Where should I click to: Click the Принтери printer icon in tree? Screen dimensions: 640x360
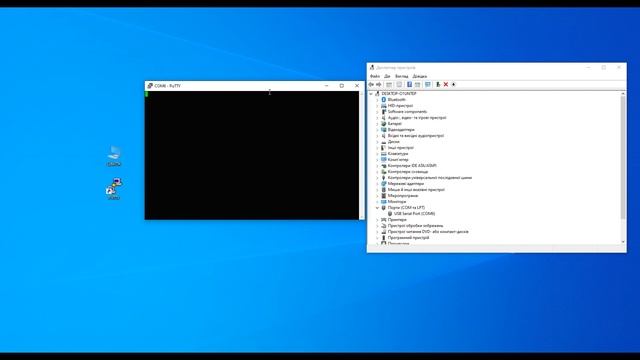384,220
